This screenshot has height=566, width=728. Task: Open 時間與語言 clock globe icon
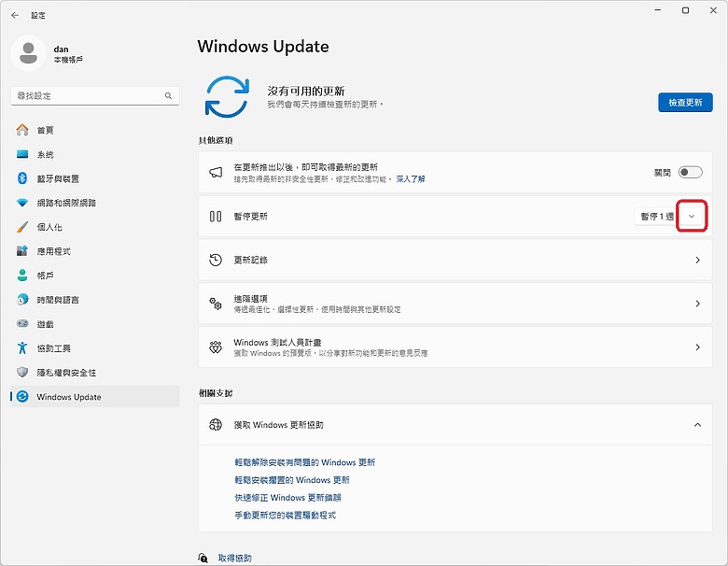pos(22,300)
